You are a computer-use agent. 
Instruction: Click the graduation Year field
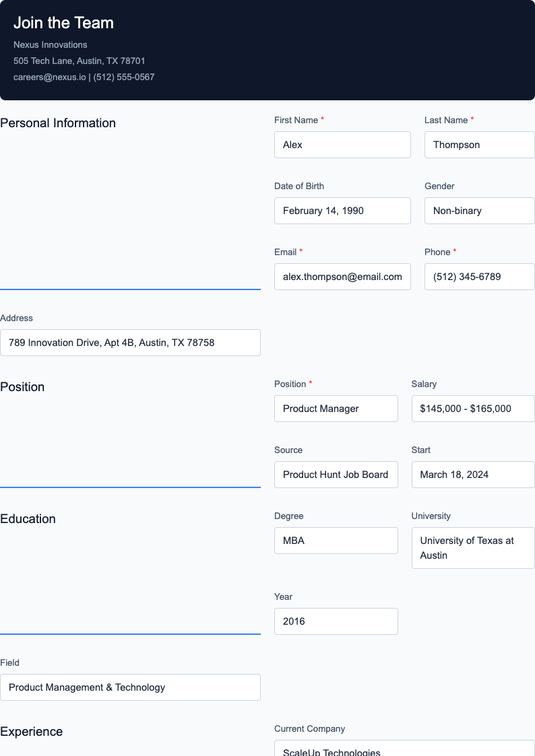[336, 621]
